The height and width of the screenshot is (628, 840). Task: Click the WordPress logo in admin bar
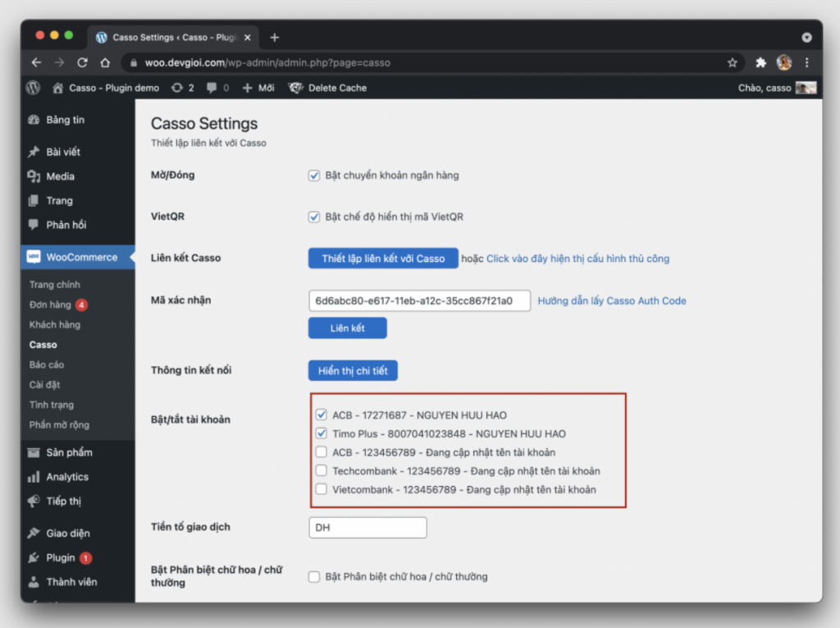33,87
